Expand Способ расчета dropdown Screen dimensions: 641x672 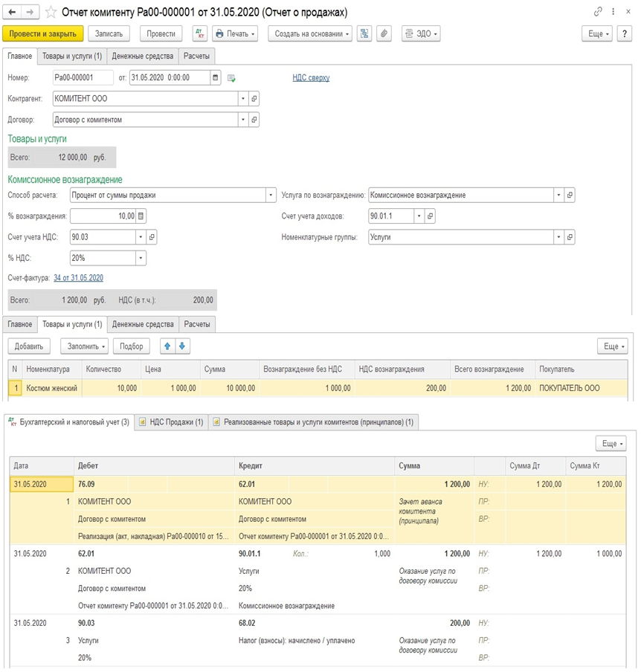point(271,195)
